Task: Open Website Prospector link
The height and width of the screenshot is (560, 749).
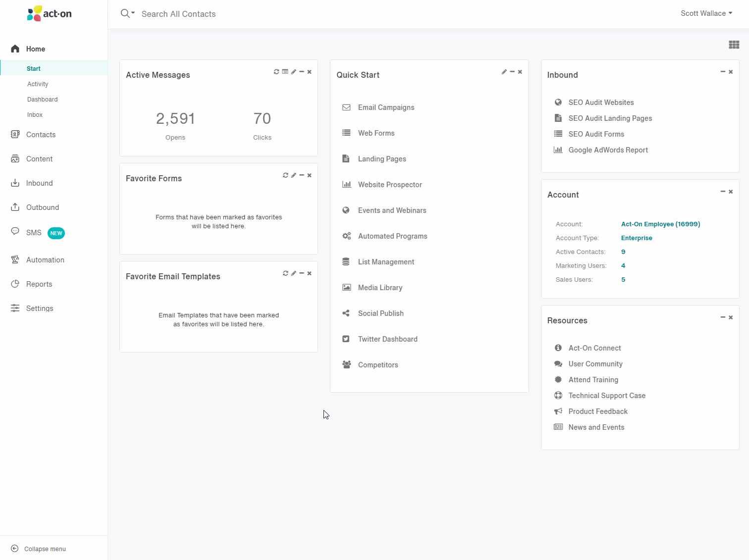Action: [382, 185]
